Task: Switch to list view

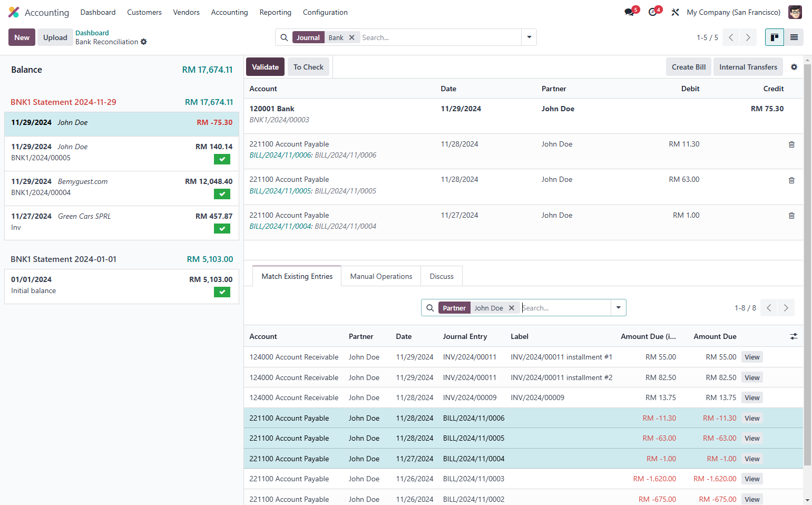Action: [794, 37]
